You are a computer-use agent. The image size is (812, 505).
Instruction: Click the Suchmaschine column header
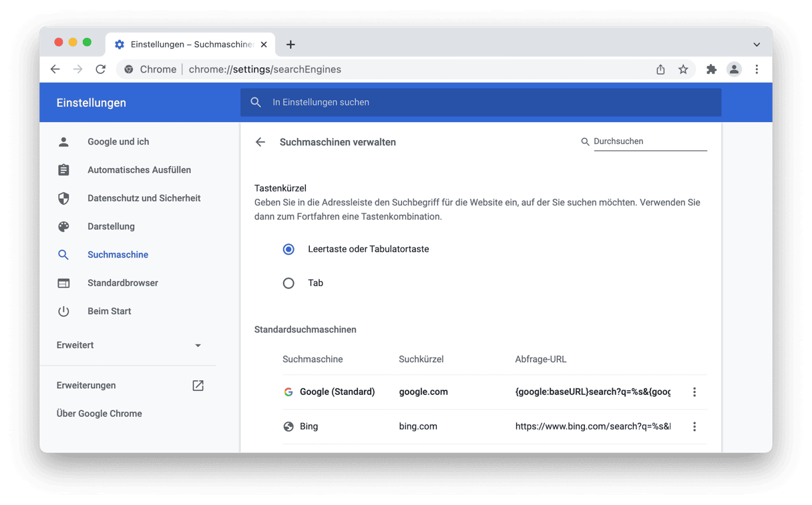[313, 360]
